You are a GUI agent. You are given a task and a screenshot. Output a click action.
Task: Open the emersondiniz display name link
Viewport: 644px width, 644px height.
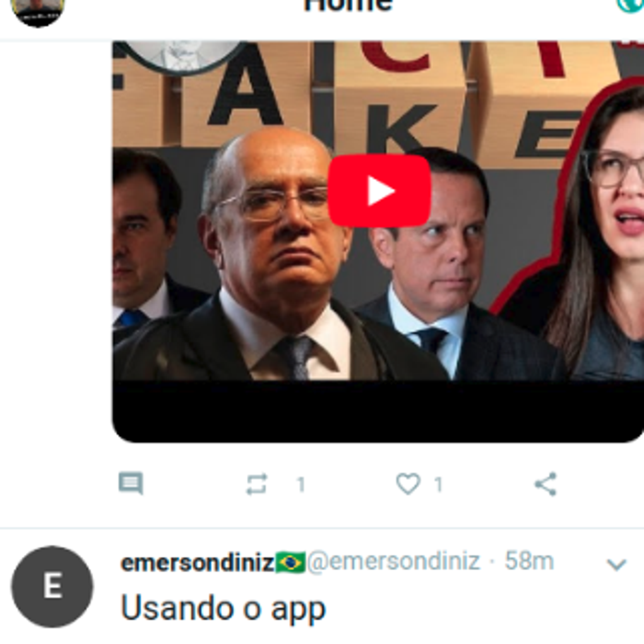[197, 563]
